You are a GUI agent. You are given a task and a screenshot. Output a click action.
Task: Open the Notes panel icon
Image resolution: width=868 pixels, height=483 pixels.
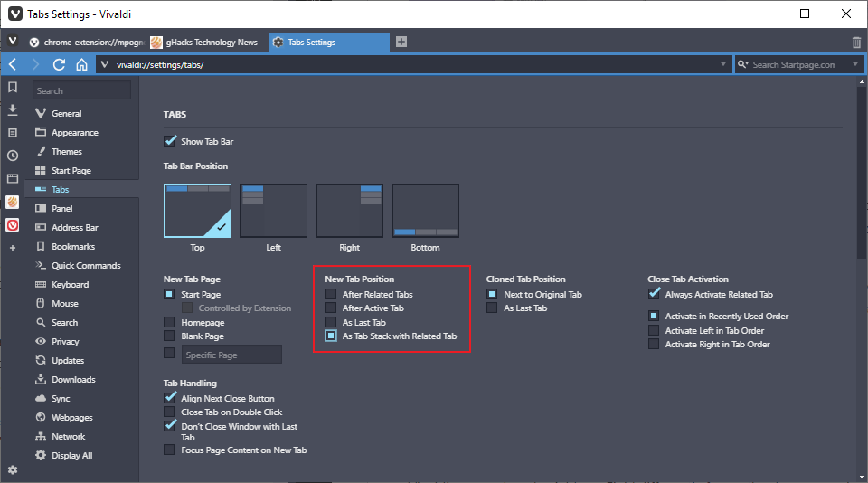pos(12,133)
